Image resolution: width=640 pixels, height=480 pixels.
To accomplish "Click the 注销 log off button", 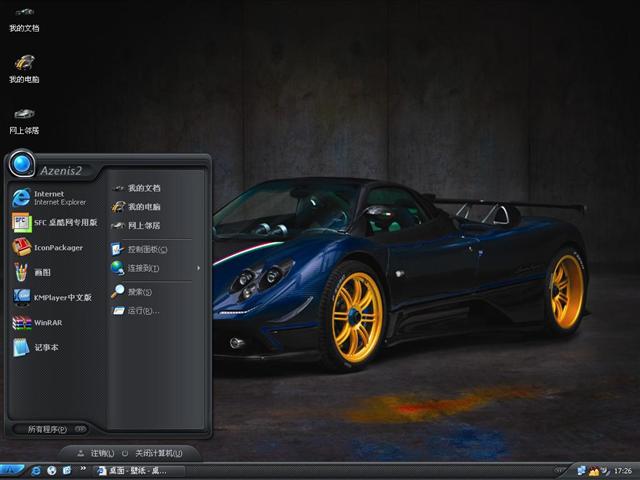I will 96,453.
